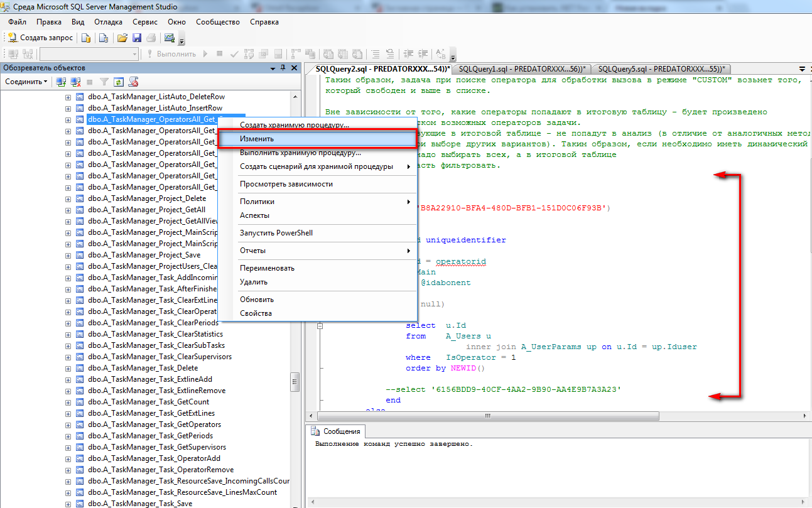Click the refresh icon in Object Explorer toolbar

(119, 82)
